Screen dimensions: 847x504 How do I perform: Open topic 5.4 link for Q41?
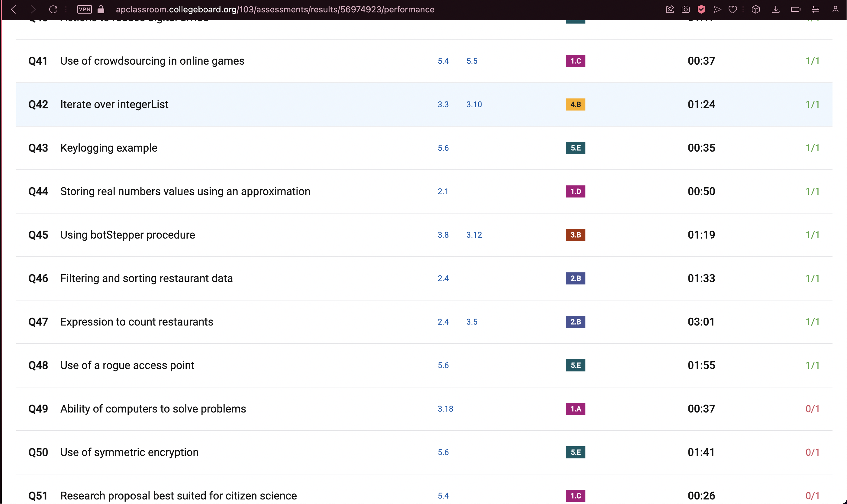(443, 61)
